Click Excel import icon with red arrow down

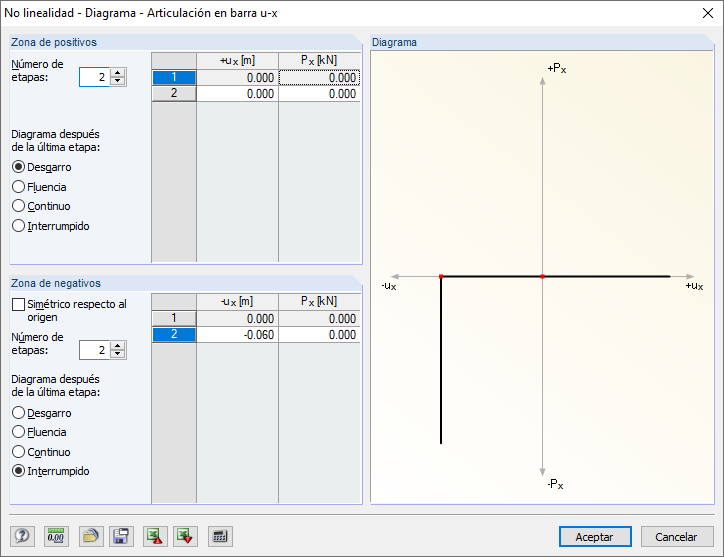click(185, 536)
